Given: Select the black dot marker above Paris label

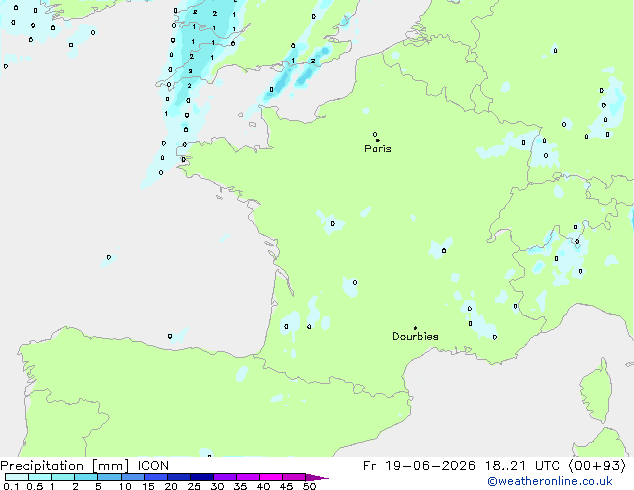Looking at the screenshot, I should [378, 140].
